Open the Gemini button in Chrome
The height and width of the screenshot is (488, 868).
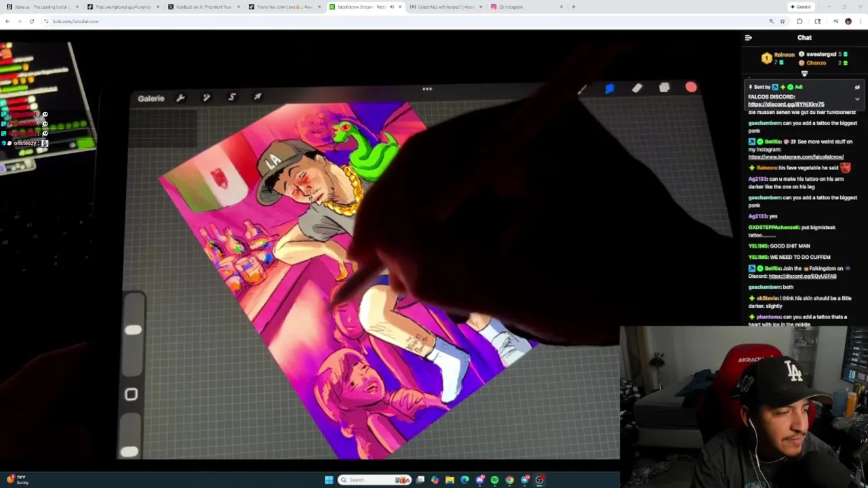(x=800, y=7)
